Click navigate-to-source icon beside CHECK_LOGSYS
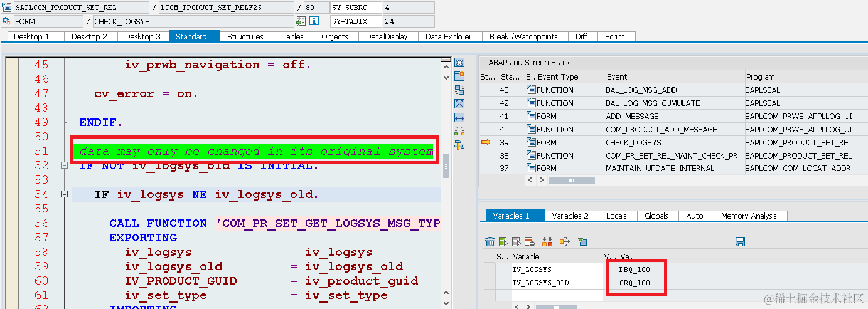 [301, 21]
